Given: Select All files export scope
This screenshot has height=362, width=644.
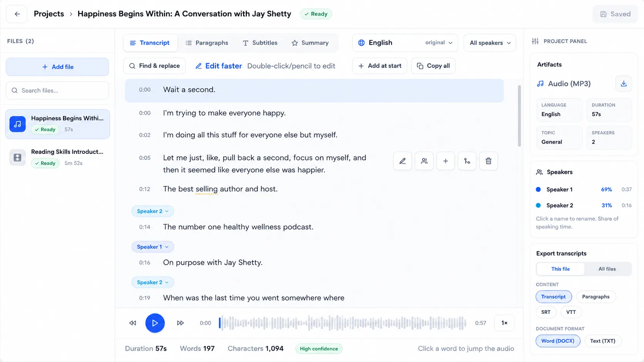Looking at the screenshot, I should 607,269.
